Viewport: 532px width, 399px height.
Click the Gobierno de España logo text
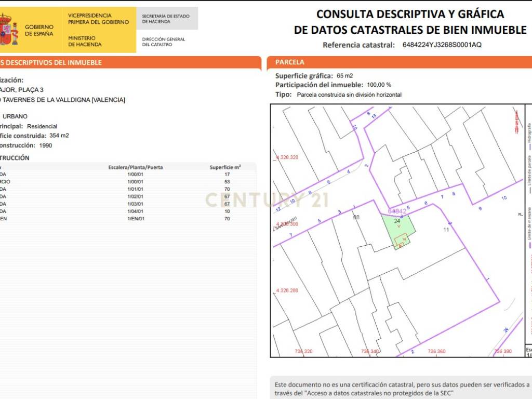39,30
